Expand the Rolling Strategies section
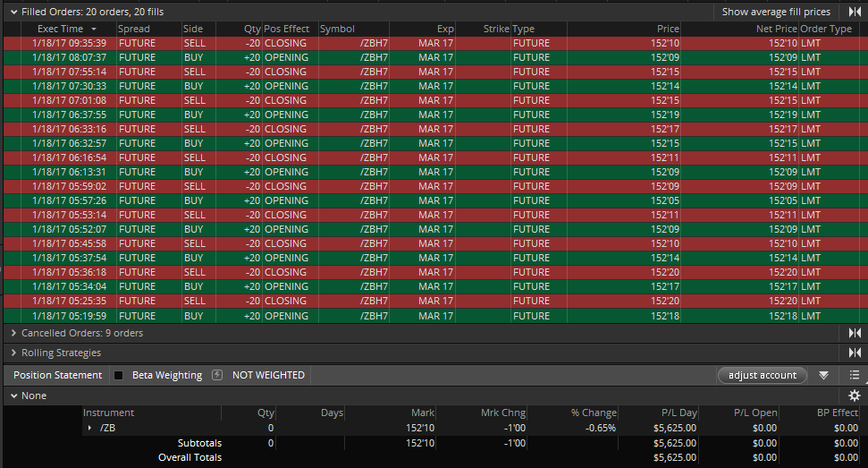Screen dimensions: 868x468 click(13, 353)
